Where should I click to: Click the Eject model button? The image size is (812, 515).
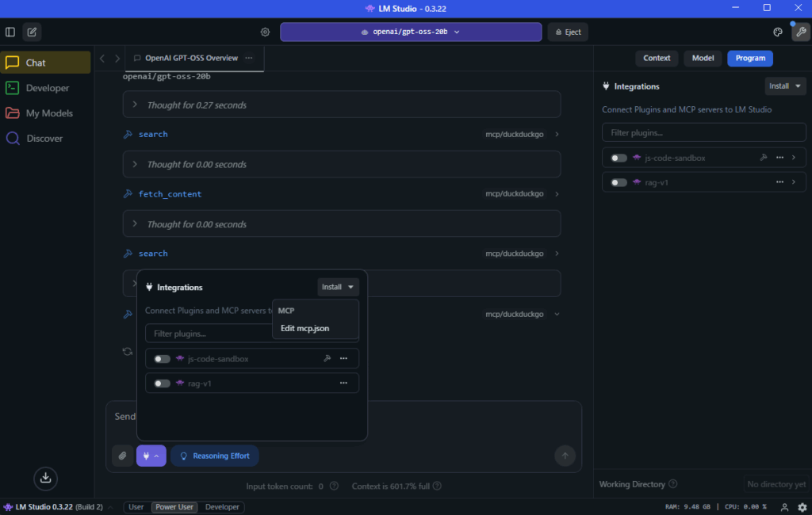568,32
